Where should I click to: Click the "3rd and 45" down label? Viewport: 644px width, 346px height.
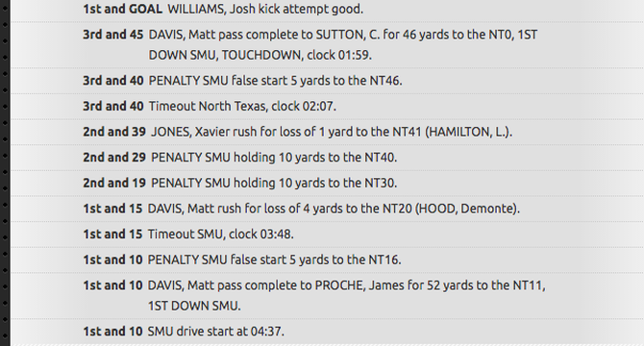[113, 35]
